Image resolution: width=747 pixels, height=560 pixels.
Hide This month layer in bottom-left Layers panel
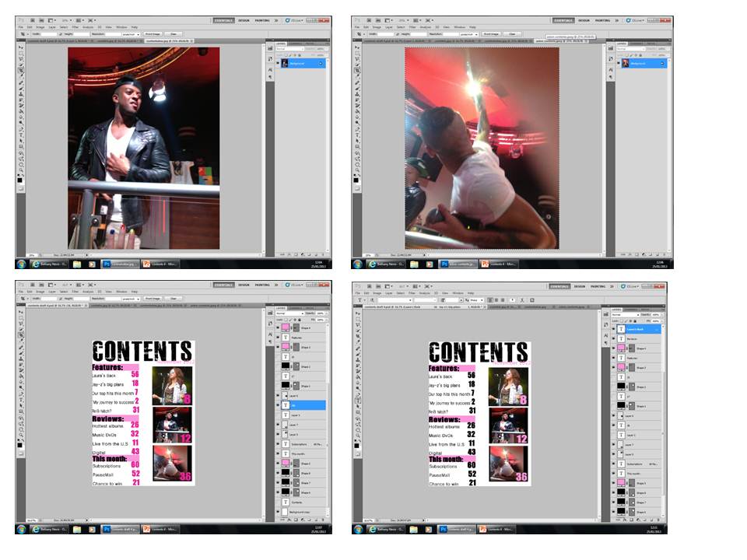tap(277, 453)
